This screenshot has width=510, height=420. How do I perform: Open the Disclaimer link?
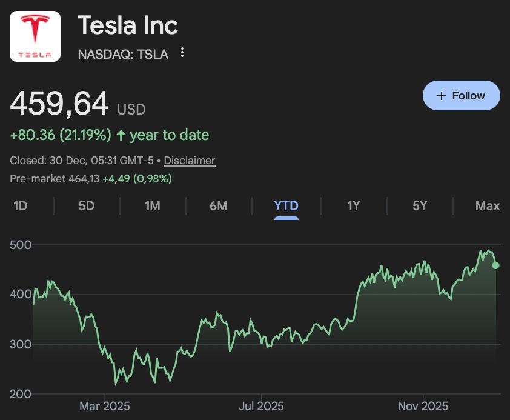[x=191, y=161]
